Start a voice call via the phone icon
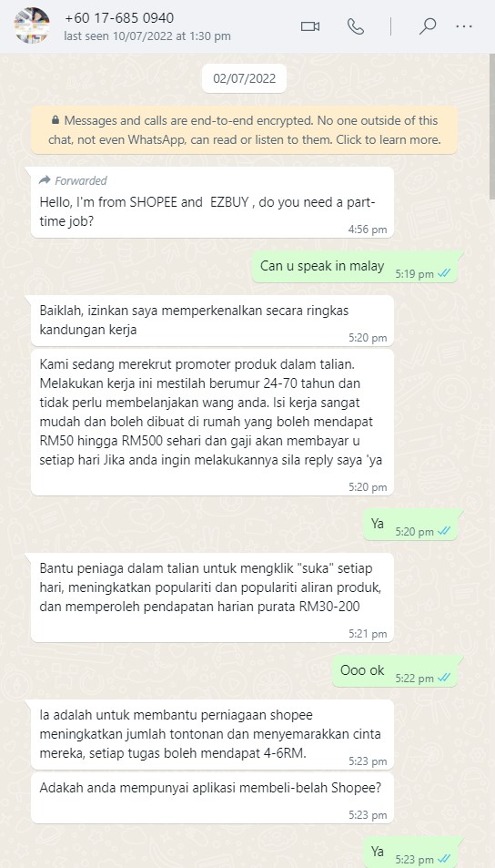Viewport: 495px width, 868px height. (355, 26)
